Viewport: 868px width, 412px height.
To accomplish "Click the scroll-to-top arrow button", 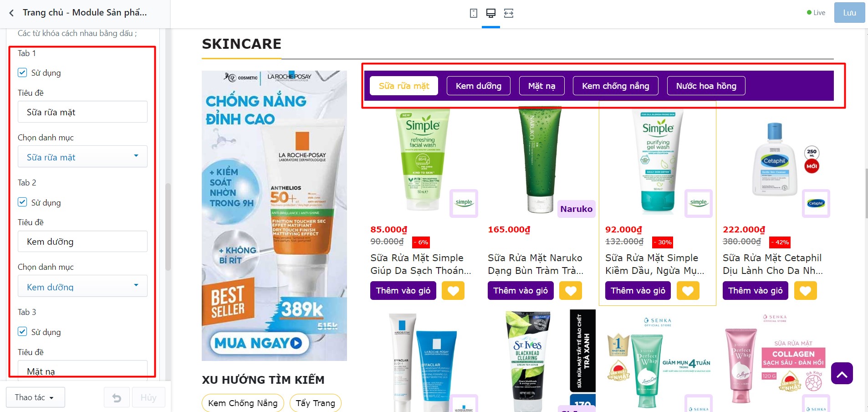I will [842, 374].
